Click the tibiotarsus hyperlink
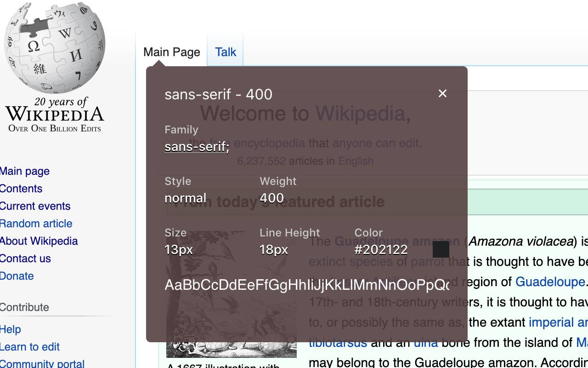Screen dimensions: 588x368 338,342
